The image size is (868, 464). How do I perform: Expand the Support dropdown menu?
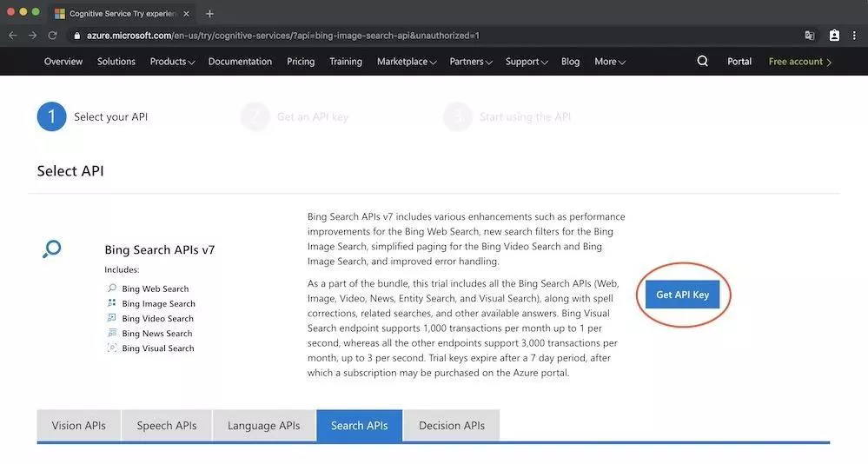pos(527,62)
